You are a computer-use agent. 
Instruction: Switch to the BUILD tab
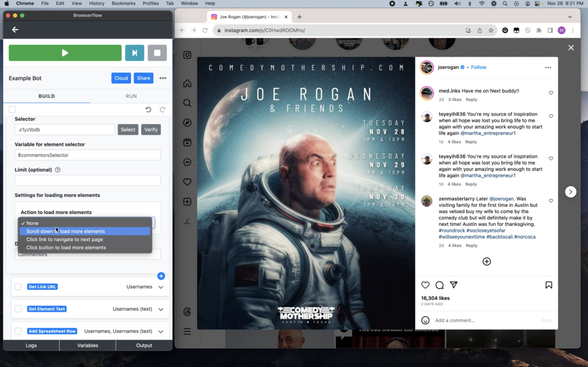coord(46,96)
